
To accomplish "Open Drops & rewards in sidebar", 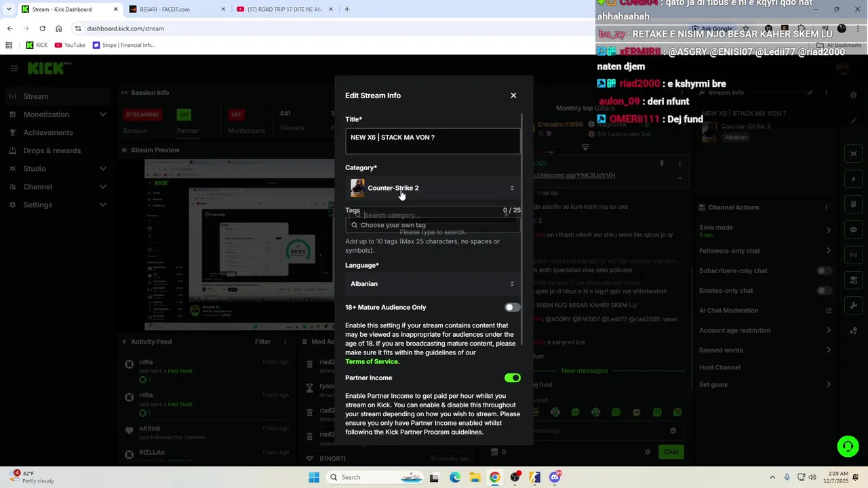I will 52,150.
